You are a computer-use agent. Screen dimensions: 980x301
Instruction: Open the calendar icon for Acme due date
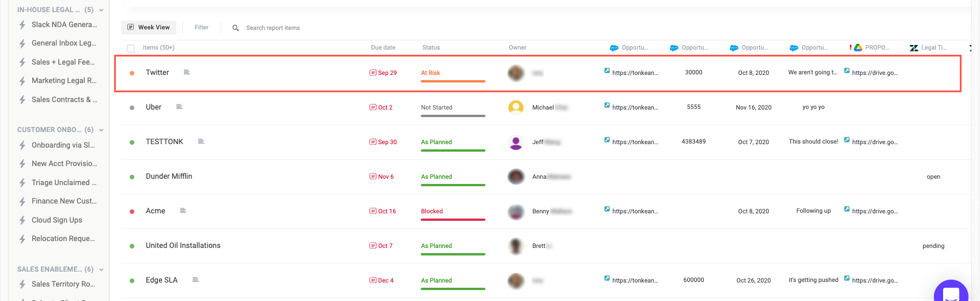click(373, 211)
